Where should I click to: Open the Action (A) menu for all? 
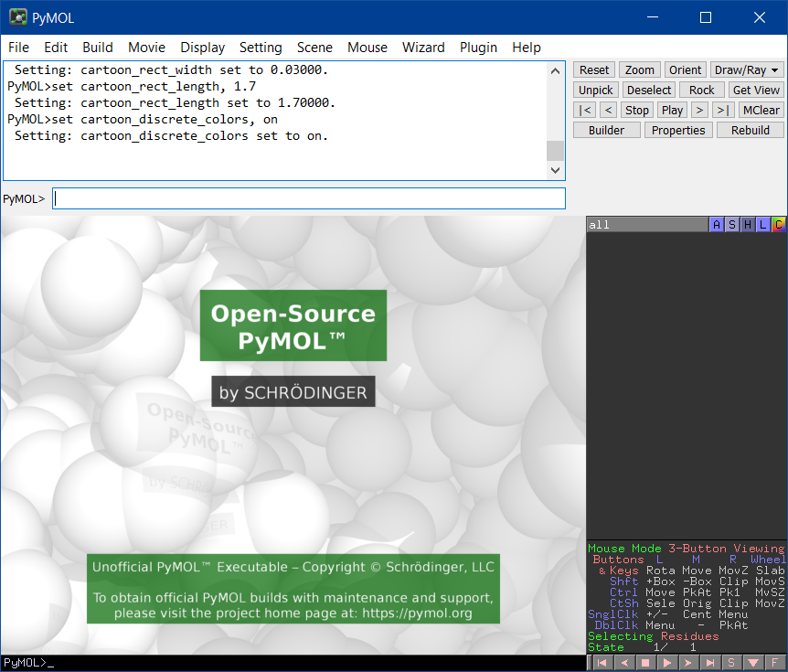[x=716, y=225]
